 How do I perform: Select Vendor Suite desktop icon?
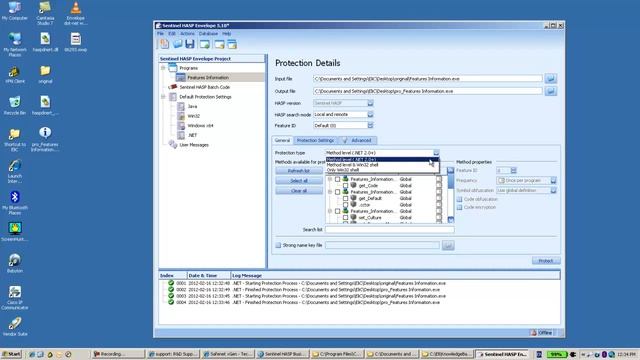point(15,327)
